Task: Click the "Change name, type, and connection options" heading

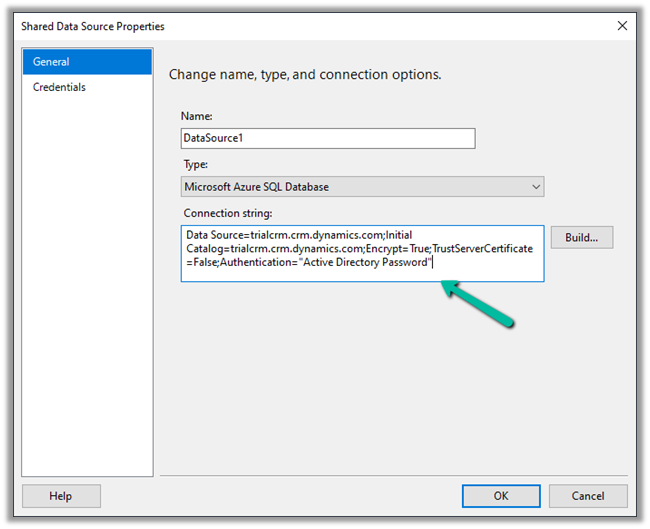Action: click(305, 75)
